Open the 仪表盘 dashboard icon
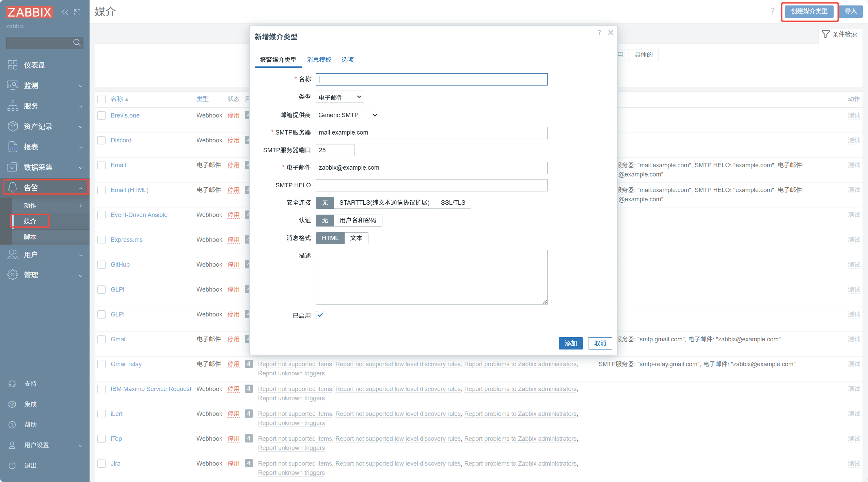Viewport: 868px width, 482px height. click(13, 65)
